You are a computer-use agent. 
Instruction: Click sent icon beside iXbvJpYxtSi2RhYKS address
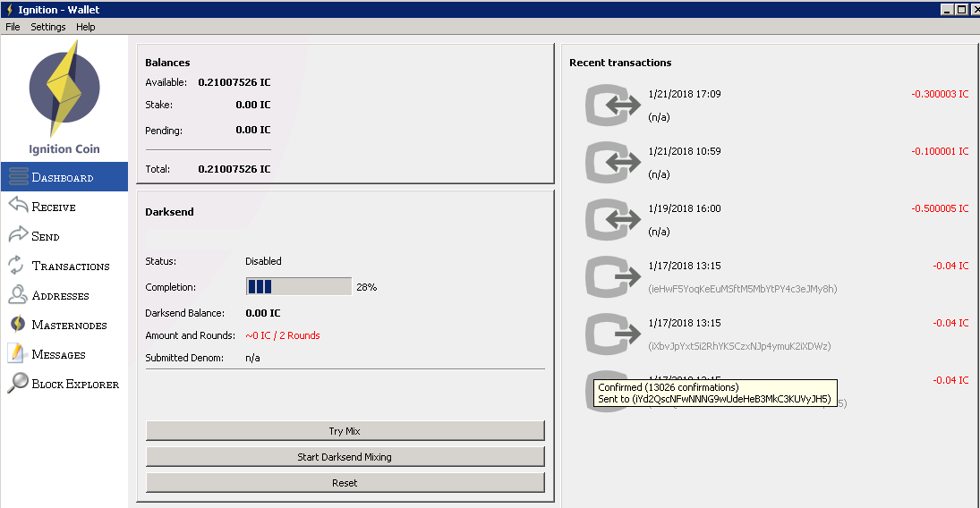(x=612, y=334)
